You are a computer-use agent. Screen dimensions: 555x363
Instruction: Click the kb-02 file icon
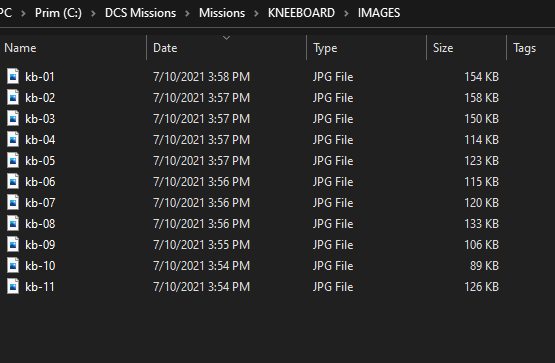[x=13, y=98]
